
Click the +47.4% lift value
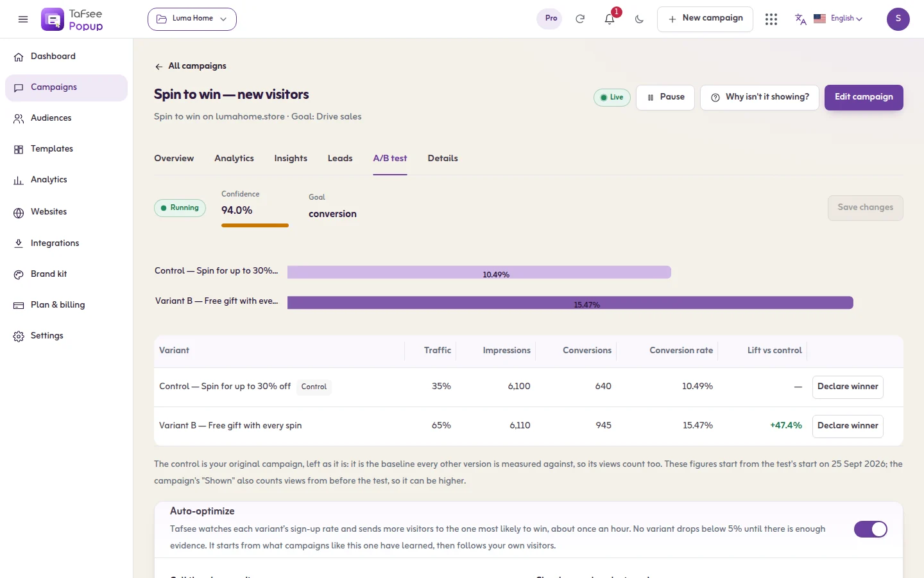pos(786,426)
